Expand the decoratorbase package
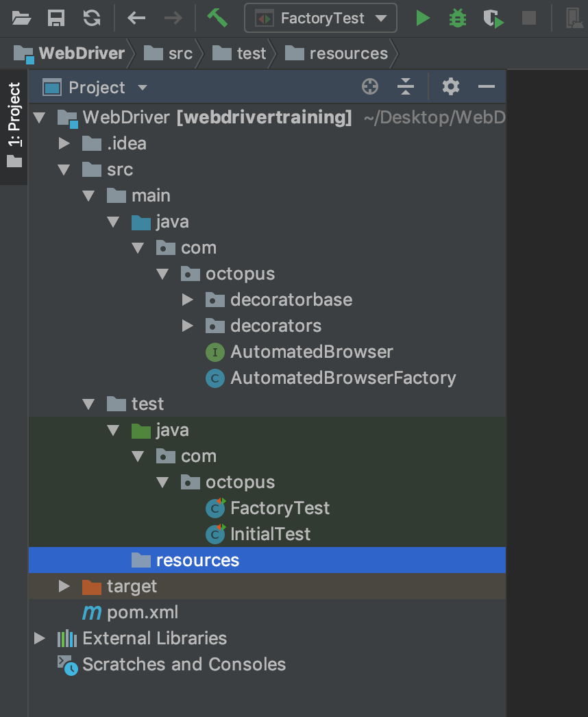 click(188, 300)
